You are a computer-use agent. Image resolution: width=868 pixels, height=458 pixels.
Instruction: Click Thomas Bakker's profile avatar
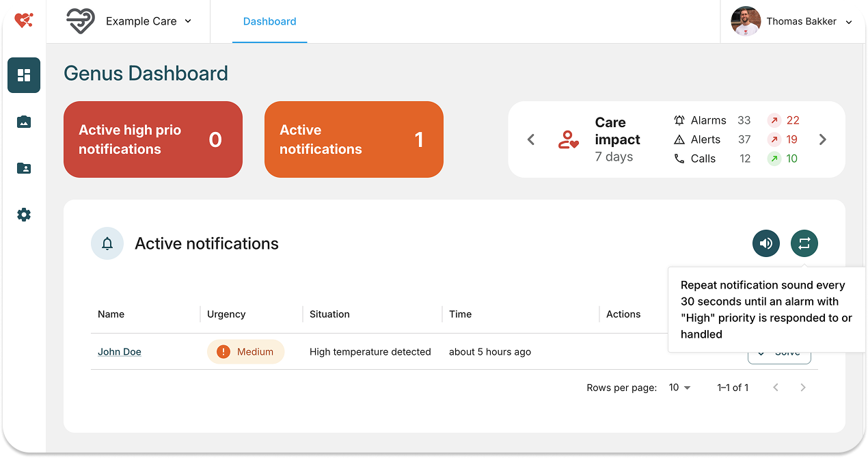(x=746, y=22)
